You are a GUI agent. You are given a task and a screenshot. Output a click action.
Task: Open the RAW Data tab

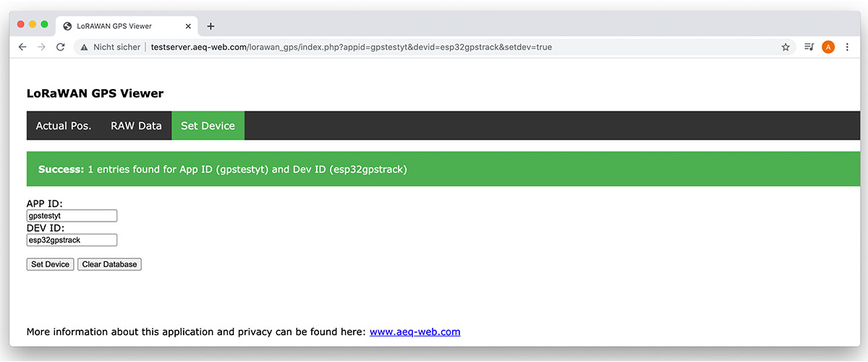coord(136,126)
